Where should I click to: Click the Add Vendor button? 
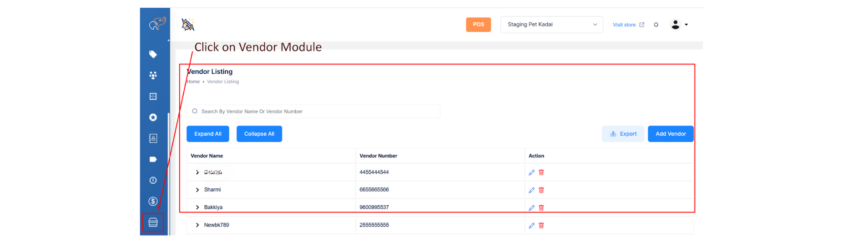[670, 134]
